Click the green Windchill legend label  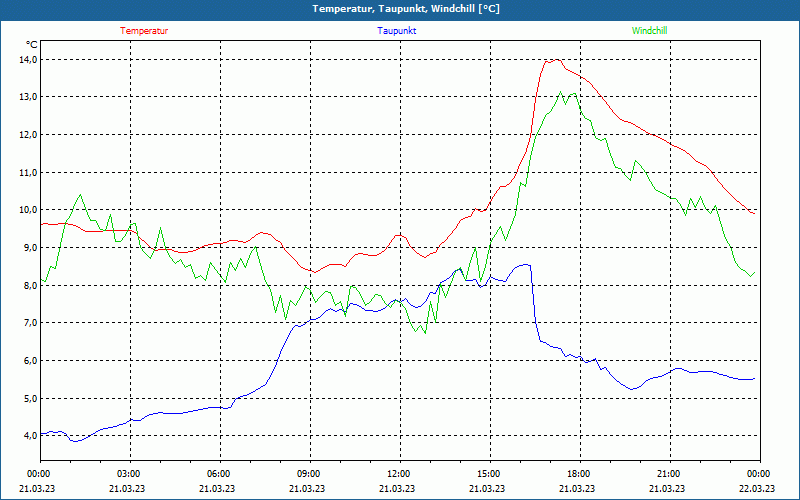[x=649, y=31]
